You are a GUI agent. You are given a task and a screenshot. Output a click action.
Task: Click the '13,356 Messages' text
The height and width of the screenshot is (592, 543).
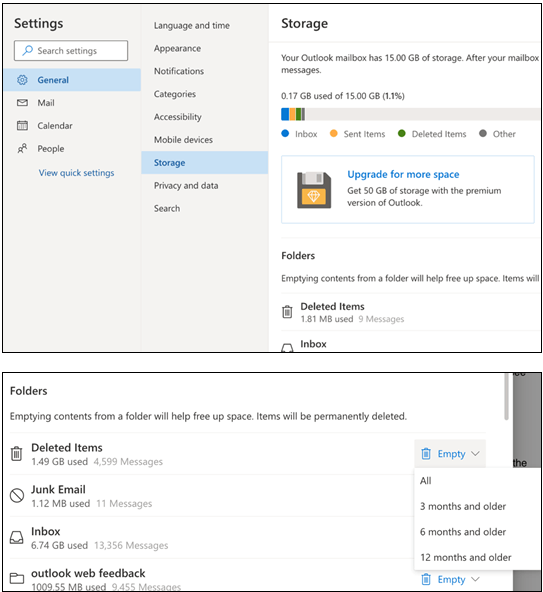(x=131, y=546)
